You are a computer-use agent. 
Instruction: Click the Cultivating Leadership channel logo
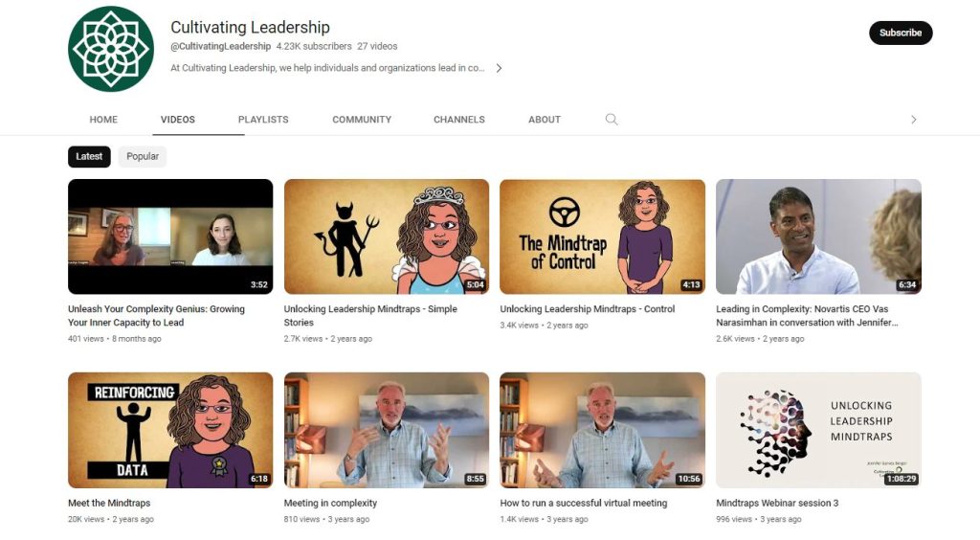click(x=111, y=49)
